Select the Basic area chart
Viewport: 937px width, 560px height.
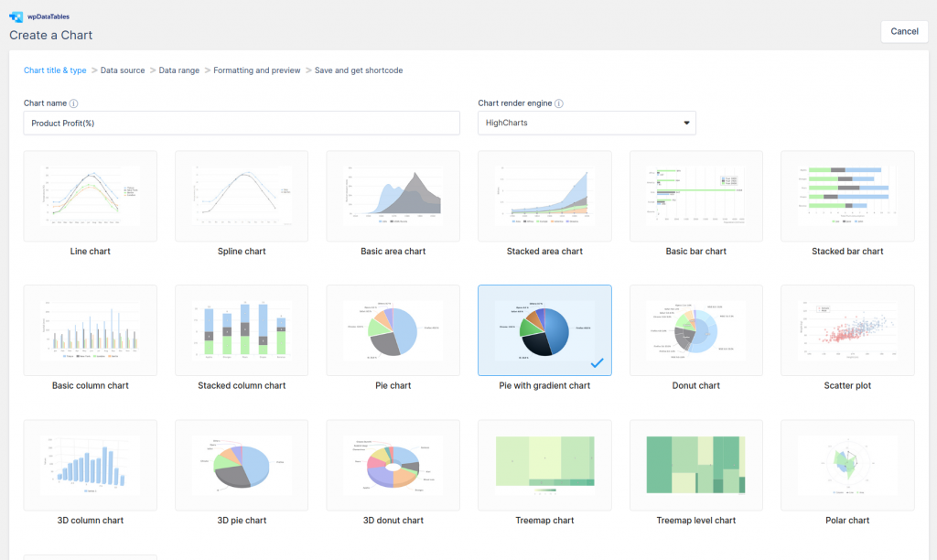(393, 195)
